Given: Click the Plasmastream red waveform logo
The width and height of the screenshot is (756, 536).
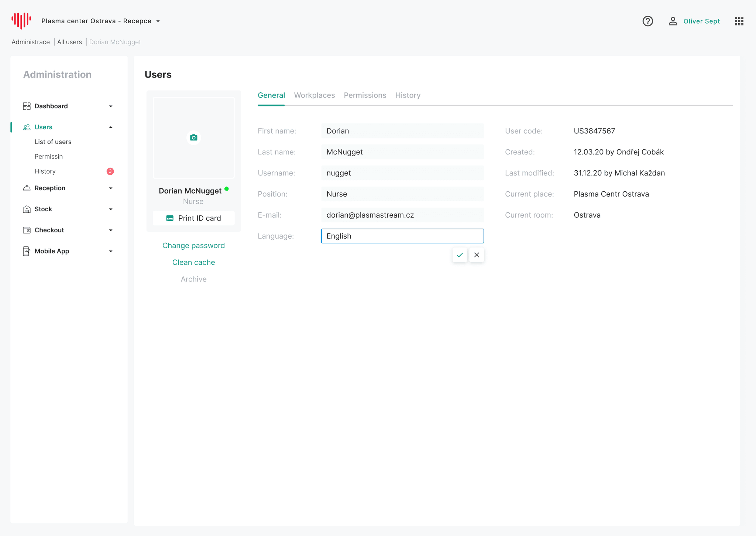Looking at the screenshot, I should coord(21,21).
